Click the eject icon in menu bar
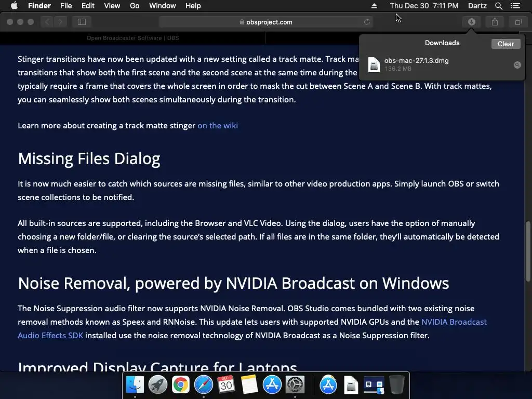This screenshot has width=532, height=399. point(374,6)
